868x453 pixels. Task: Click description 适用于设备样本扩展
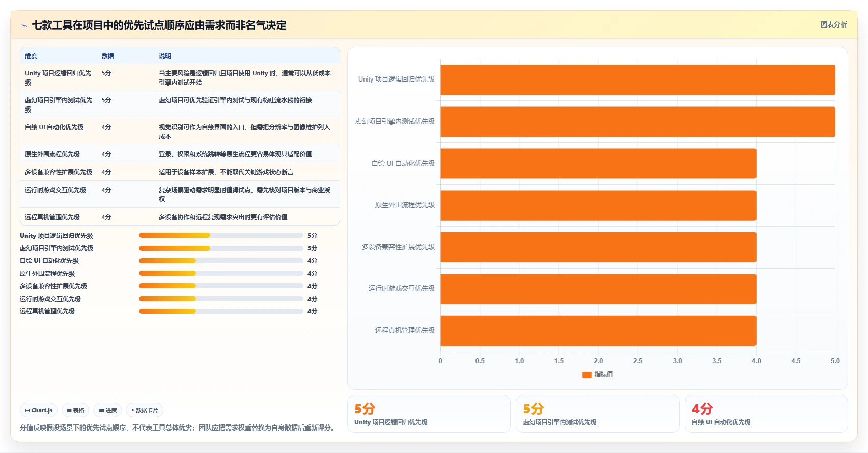(226, 172)
